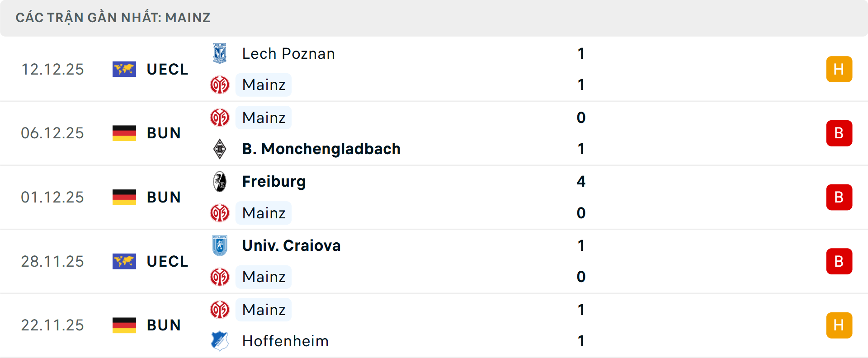
Task: Click the Lech Poznan club crest
Action: (x=220, y=53)
